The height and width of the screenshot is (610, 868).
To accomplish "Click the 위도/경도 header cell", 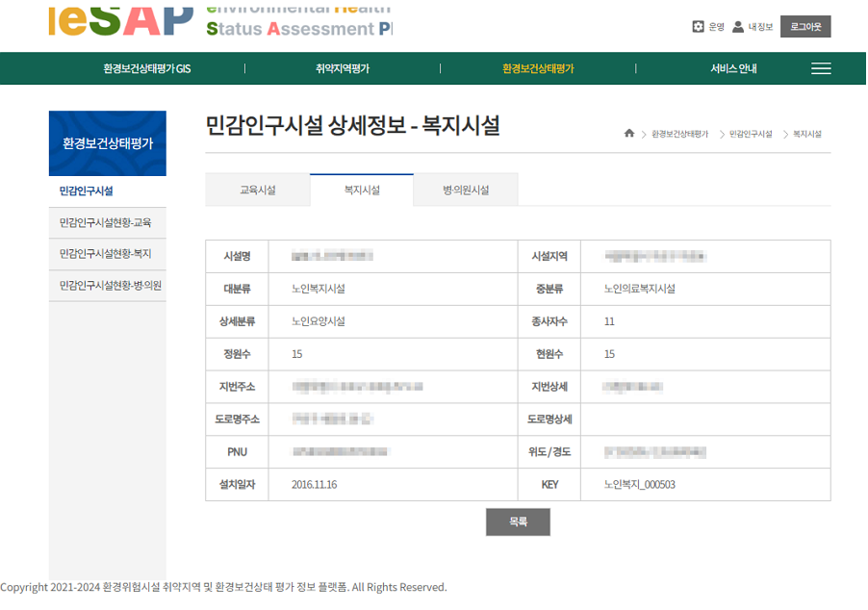I will pyautogui.click(x=549, y=452).
